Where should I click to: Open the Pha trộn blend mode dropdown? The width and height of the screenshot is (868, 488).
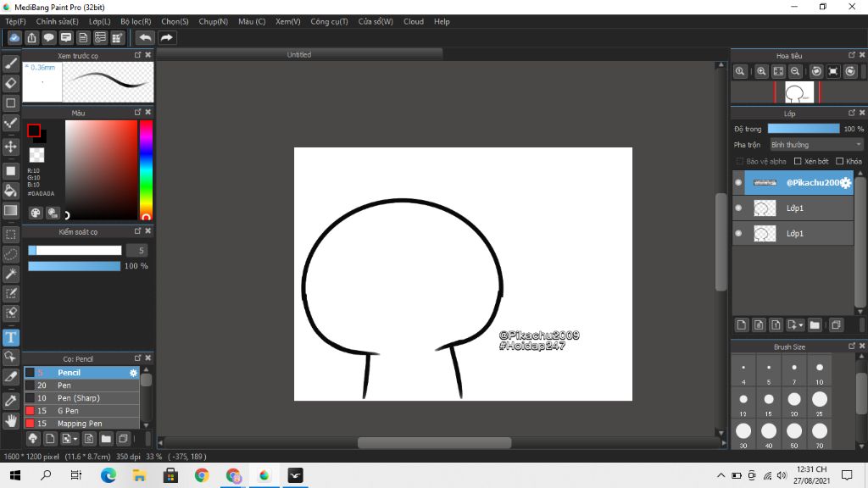[815, 145]
